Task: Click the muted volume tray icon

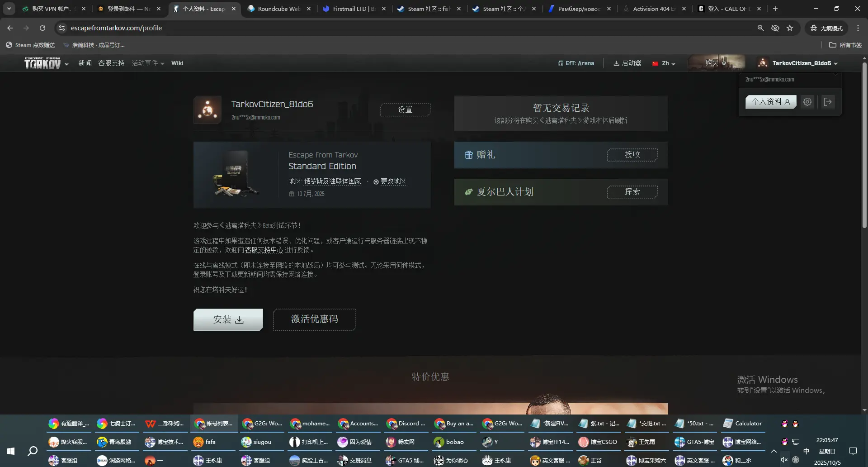Action: [x=784, y=460]
